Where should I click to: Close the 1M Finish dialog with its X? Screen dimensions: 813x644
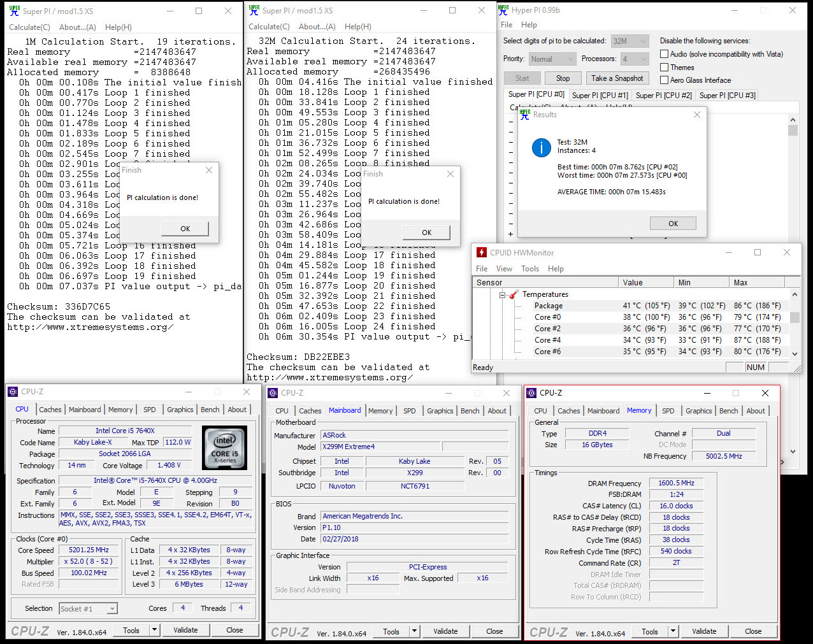point(209,170)
